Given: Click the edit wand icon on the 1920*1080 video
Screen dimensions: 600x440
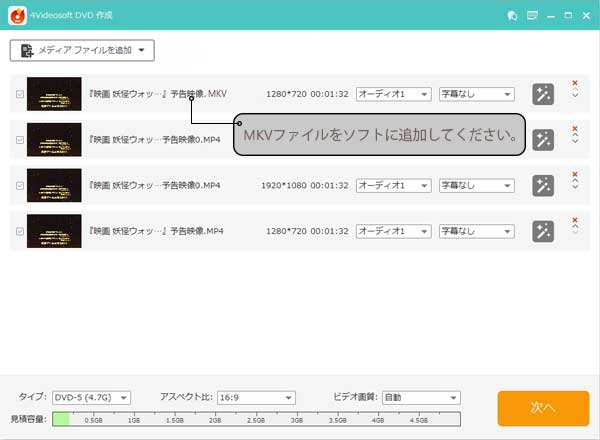Looking at the screenshot, I should click(x=543, y=185).
